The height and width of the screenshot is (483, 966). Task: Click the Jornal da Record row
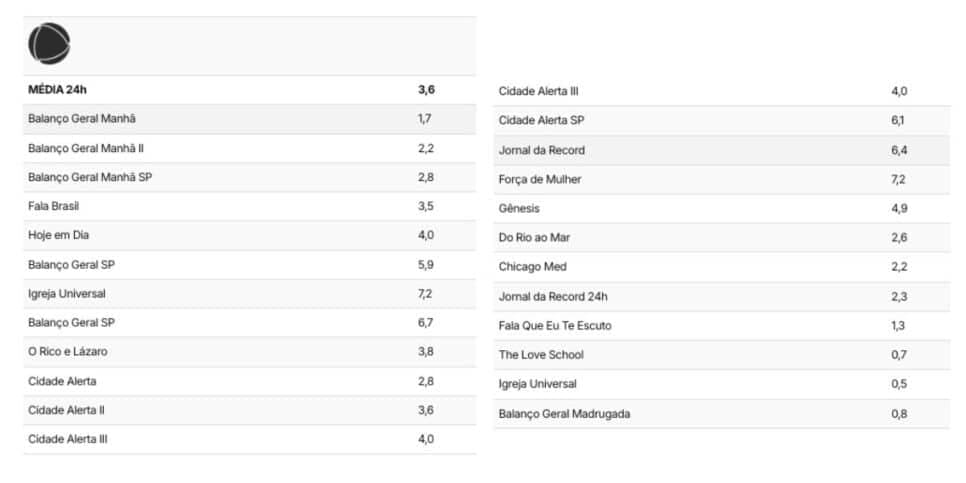click(x=721, y=150)
